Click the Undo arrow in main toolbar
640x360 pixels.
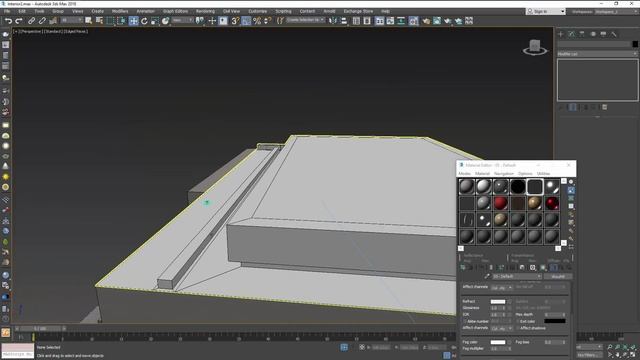8,21
